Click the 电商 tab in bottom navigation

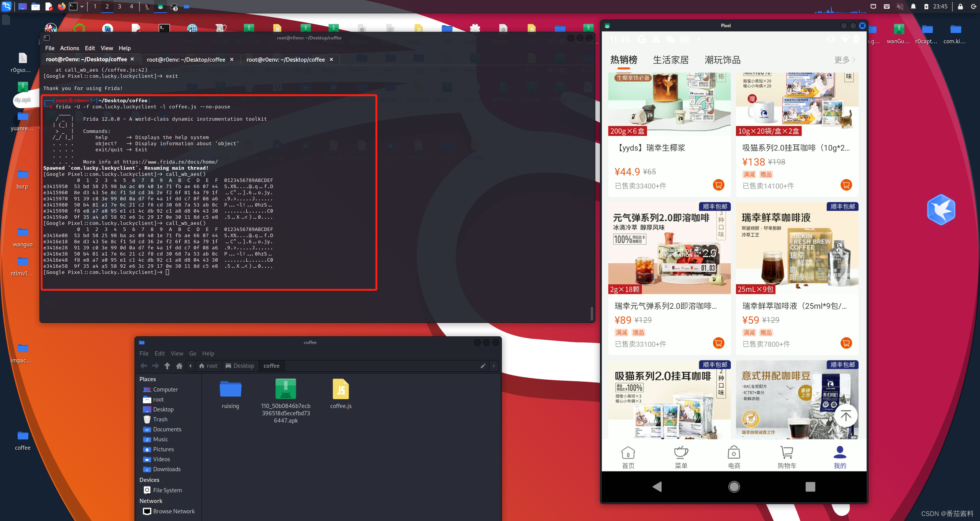pyautogui.click(x=734, y=454)
